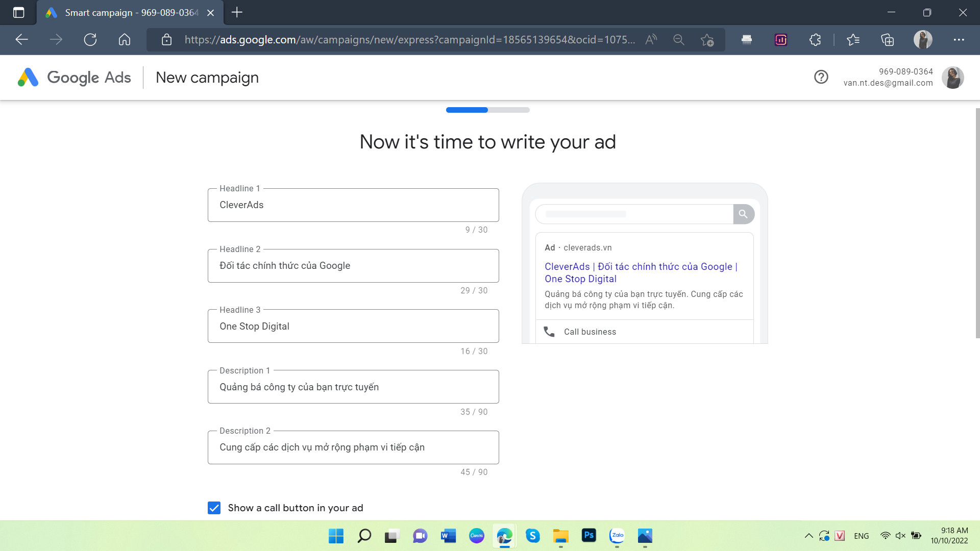The width and height of the screenshot is (980, 551).
Task: Go to the browser home page
Action: pos(125,40)
